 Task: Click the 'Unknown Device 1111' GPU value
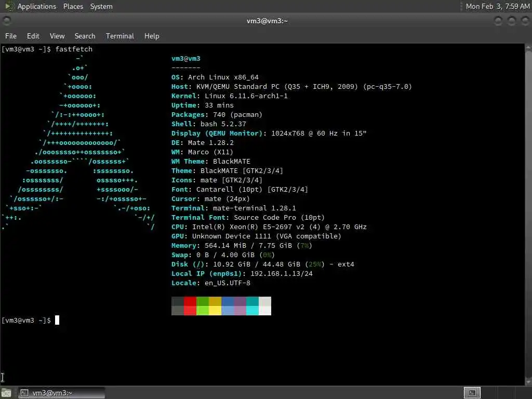point(232,236)
